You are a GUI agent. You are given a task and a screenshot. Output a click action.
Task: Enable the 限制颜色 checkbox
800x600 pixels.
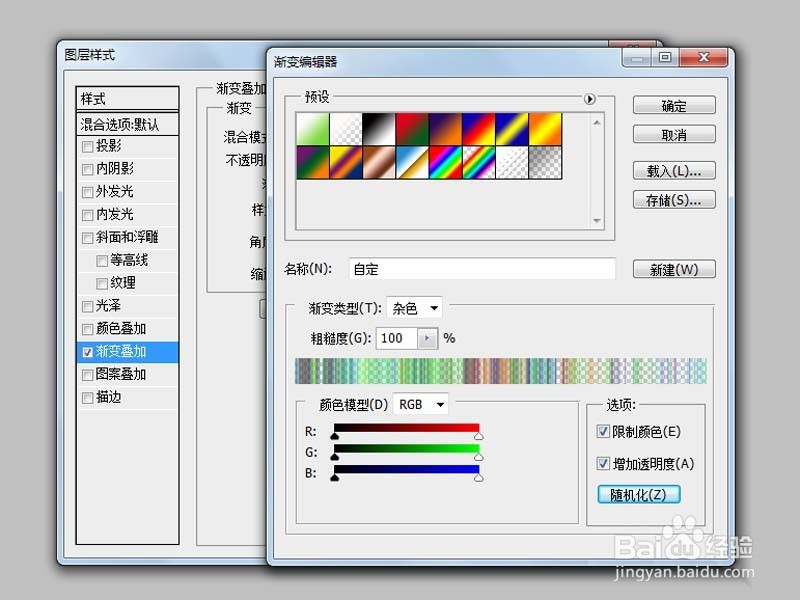pyautogui.click(x=604, y=431)
